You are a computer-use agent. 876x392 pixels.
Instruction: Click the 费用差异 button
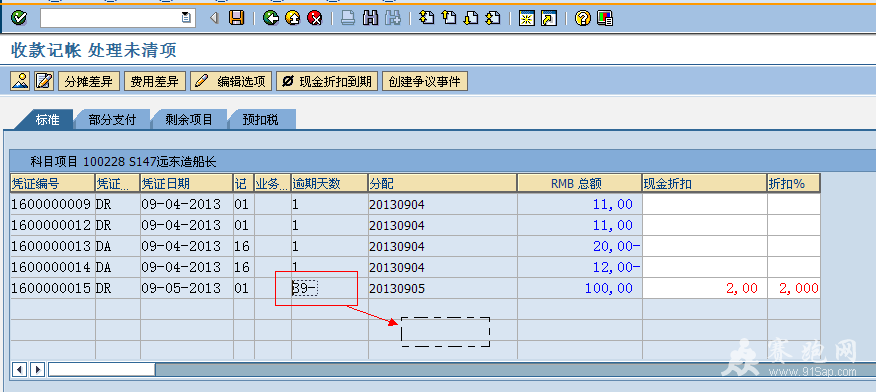coord(154,81)
